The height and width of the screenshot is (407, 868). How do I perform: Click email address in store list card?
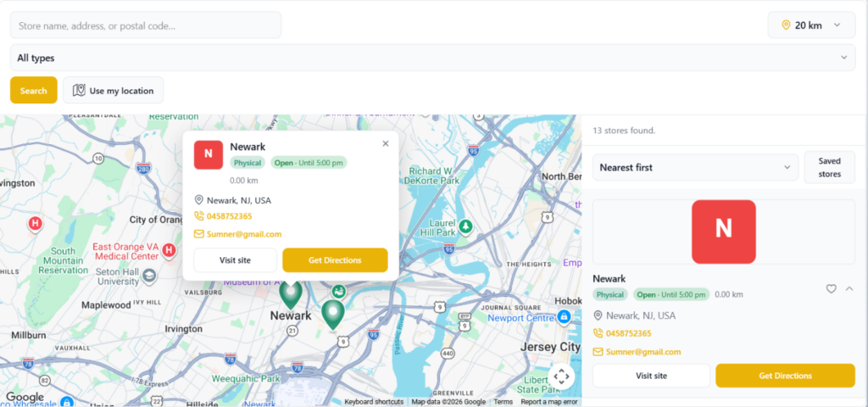643,352
